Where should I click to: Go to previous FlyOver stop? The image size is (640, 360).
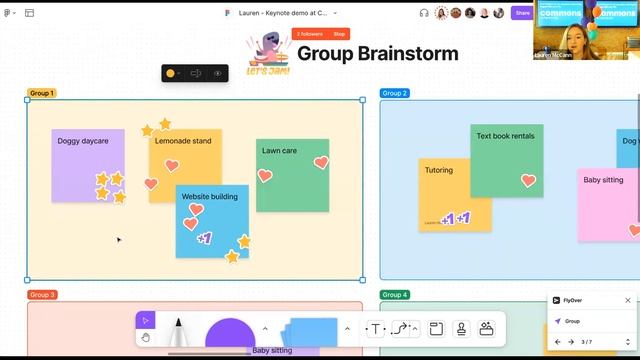click(558, 342)
